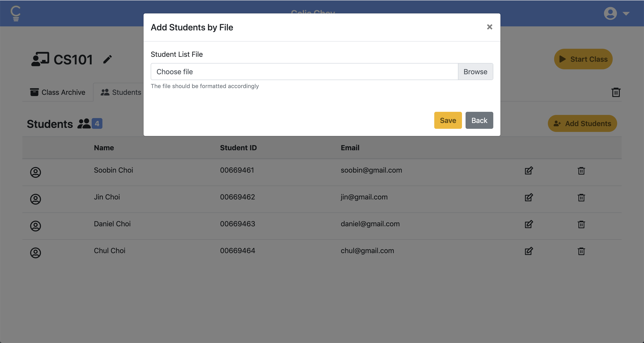The image size is (644, 343).
Task: Click the class delete trash icon
Action: [x=616, y=92]
